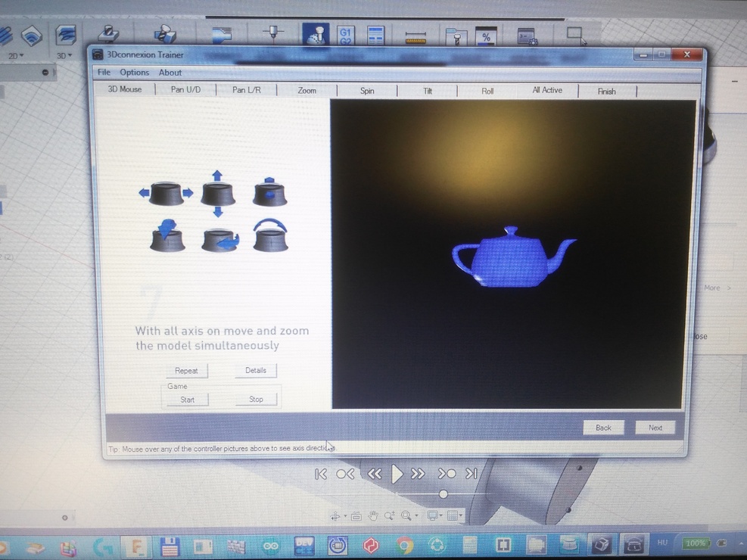
Task: Click the simulation slider handle below the playback controls
Action: tap(443, 494)
